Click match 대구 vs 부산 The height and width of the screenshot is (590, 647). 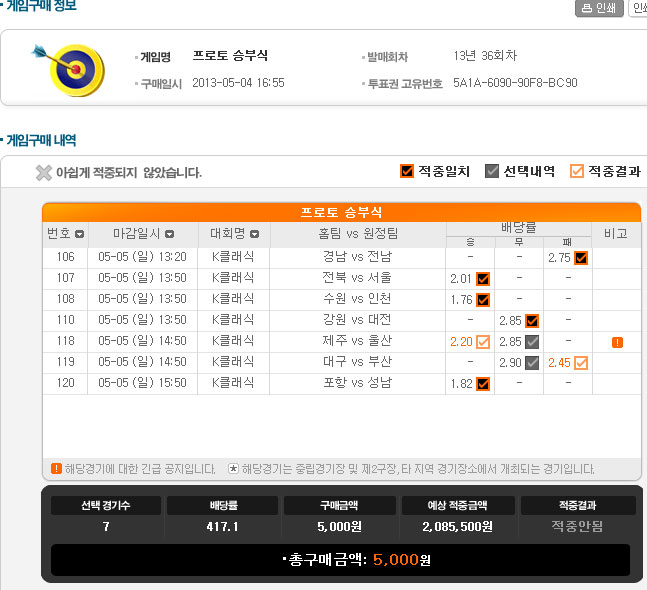(x=357, y=362)
